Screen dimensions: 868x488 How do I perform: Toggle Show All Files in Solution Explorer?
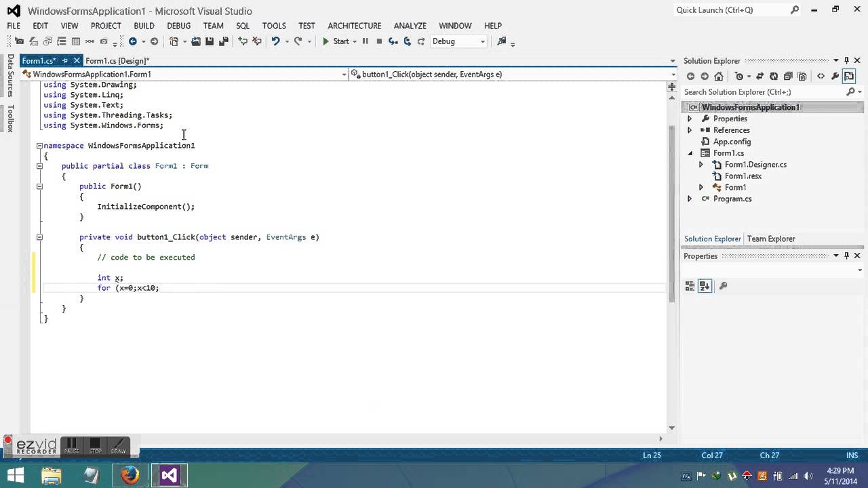click(x=802, y=77)
